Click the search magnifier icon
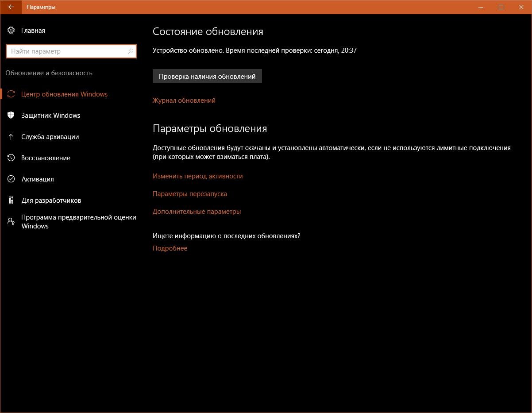 131,51
